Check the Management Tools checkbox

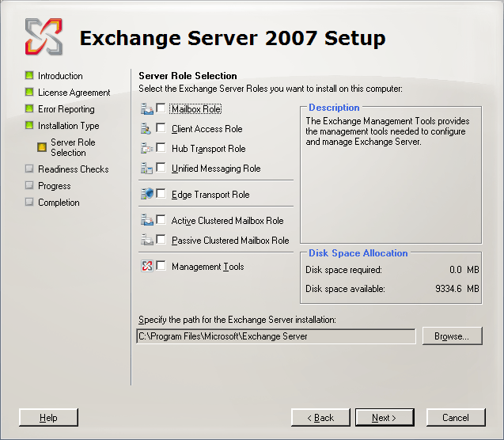(161, 265)
